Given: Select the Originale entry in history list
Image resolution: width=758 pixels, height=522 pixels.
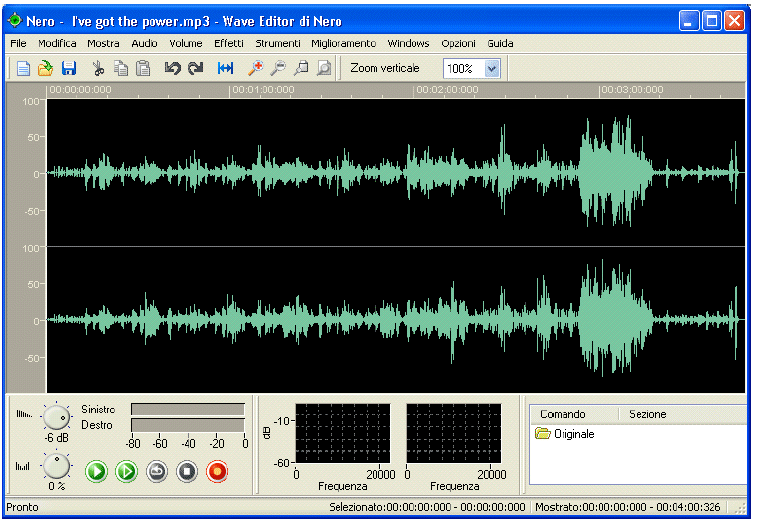Looking at the screenshot, I should coord(565,434).
